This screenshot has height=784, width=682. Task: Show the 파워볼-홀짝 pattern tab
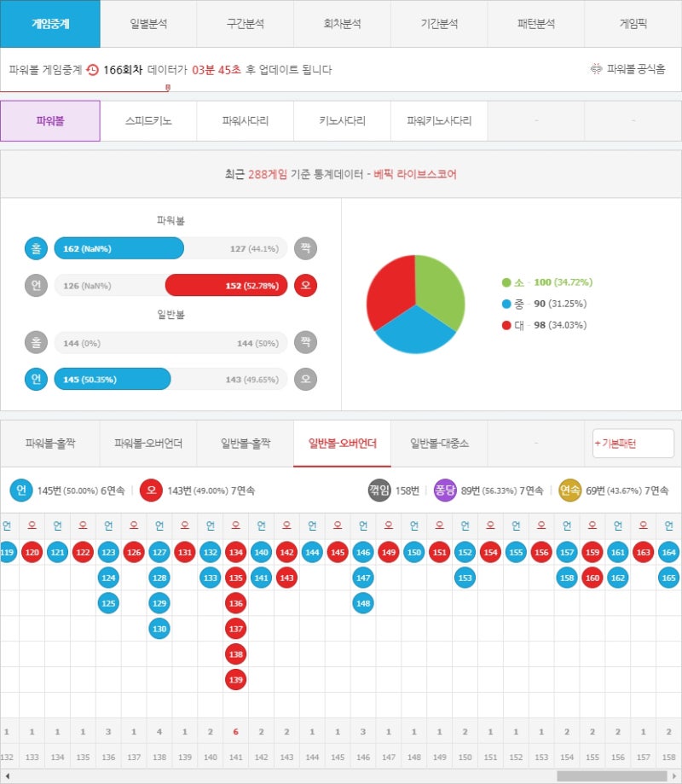[50, 443]
